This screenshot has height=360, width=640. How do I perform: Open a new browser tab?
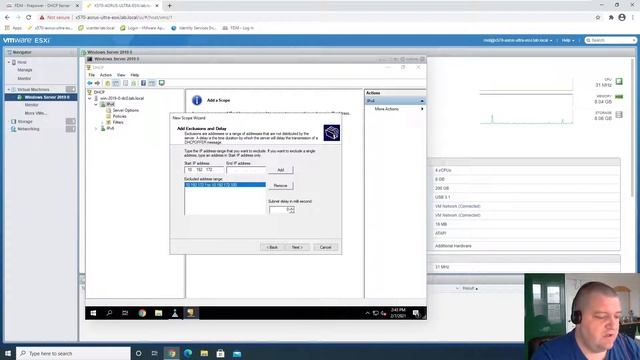pos(169,6)
